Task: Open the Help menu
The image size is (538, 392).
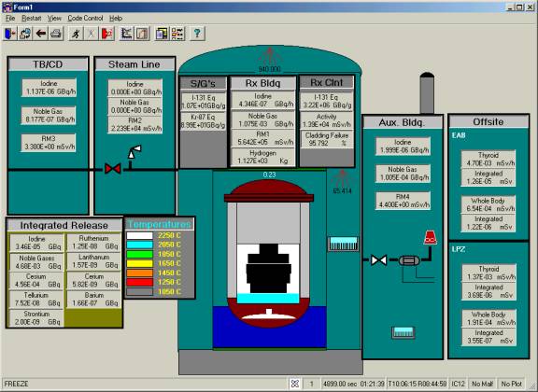Action: click(116, 18)
